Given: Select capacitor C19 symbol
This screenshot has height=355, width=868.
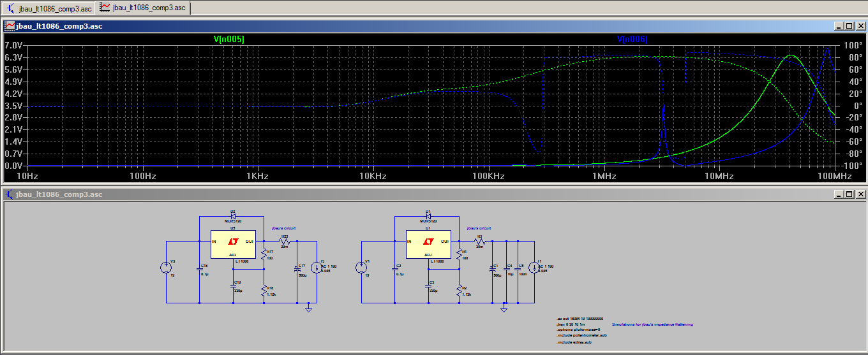Looking at the screenshot, I should (x=233, y=286).
